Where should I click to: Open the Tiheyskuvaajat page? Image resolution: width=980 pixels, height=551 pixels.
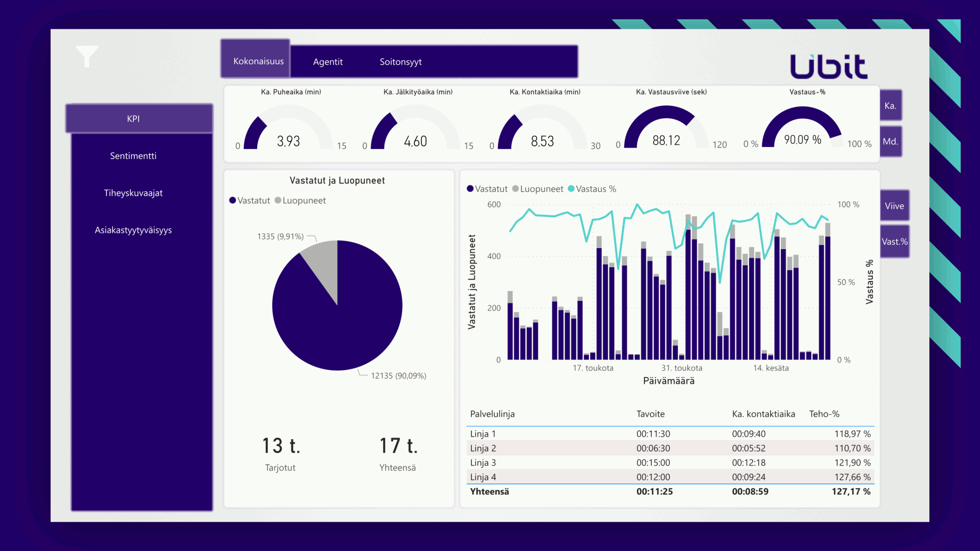pyautogui.click(x=133, y=193)
